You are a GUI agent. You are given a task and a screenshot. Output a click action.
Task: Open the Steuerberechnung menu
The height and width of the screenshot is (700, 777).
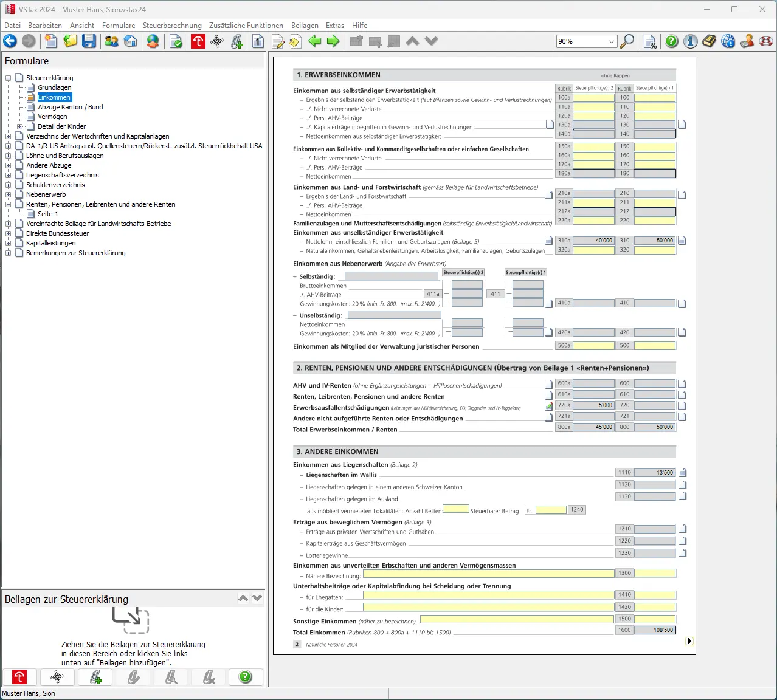172,26
